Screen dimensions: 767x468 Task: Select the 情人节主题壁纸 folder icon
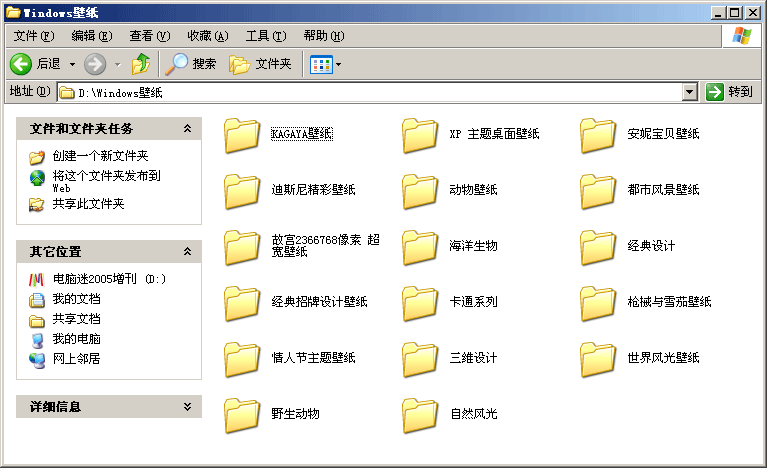pyautogui.click(x=242, y=359)
